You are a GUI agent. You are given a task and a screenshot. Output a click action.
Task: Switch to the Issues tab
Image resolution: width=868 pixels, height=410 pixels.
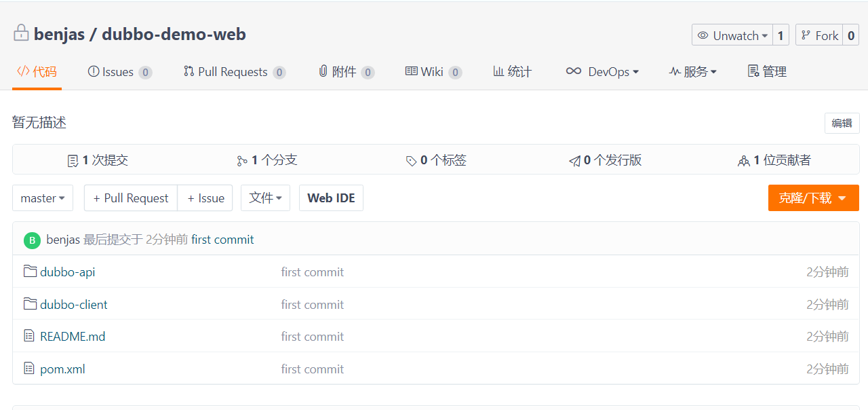click(x=118, y=72)
